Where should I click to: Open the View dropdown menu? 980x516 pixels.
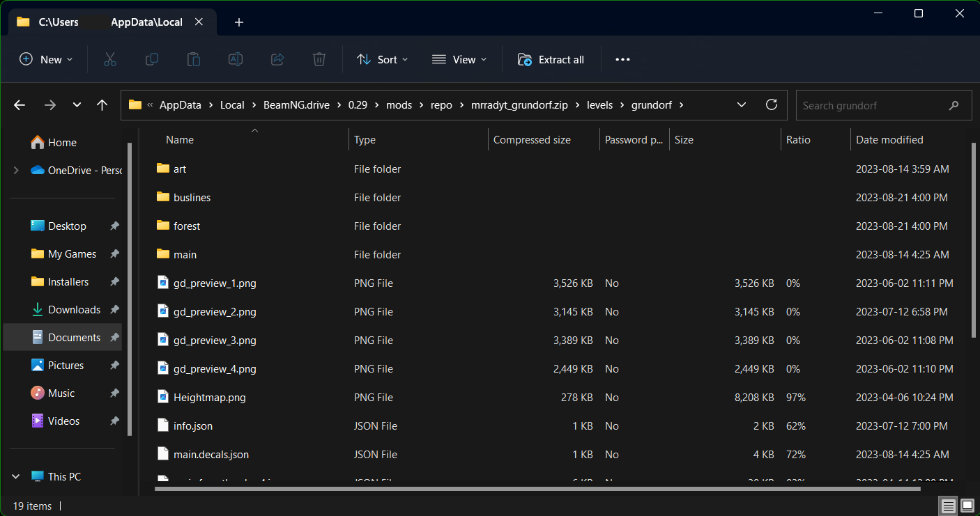coord(459,60)
